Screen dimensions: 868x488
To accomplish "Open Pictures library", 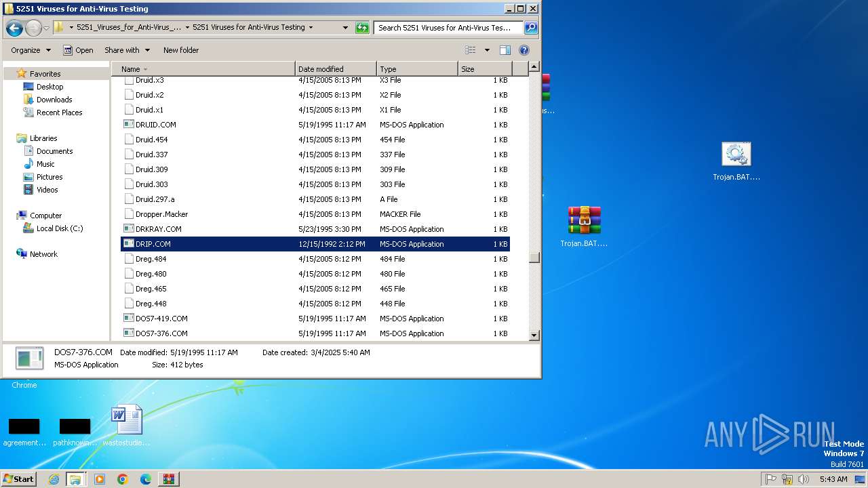I will pyautogui.click(x=50, y=177).
